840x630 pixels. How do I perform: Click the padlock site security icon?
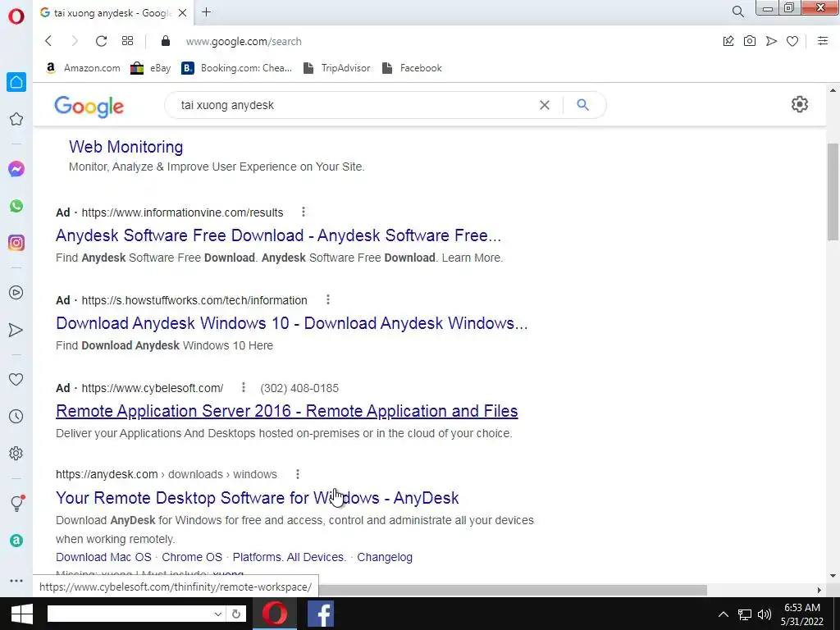click(166, 41)
